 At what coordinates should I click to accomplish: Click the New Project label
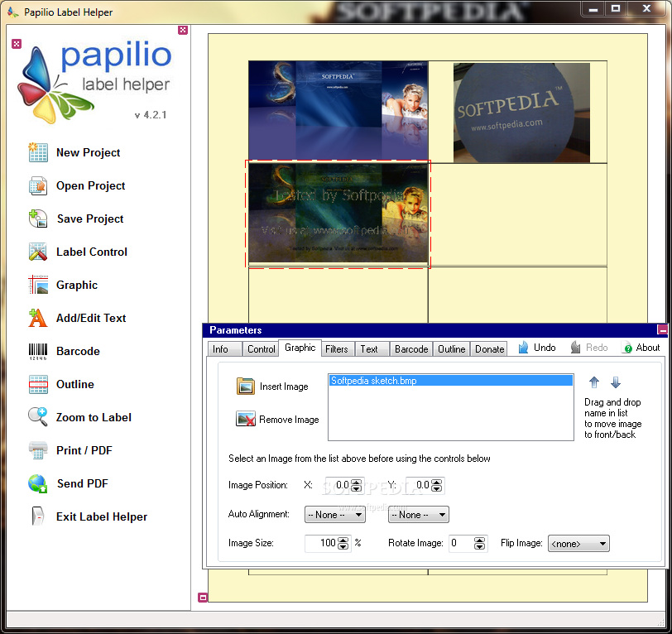point(88,152)
